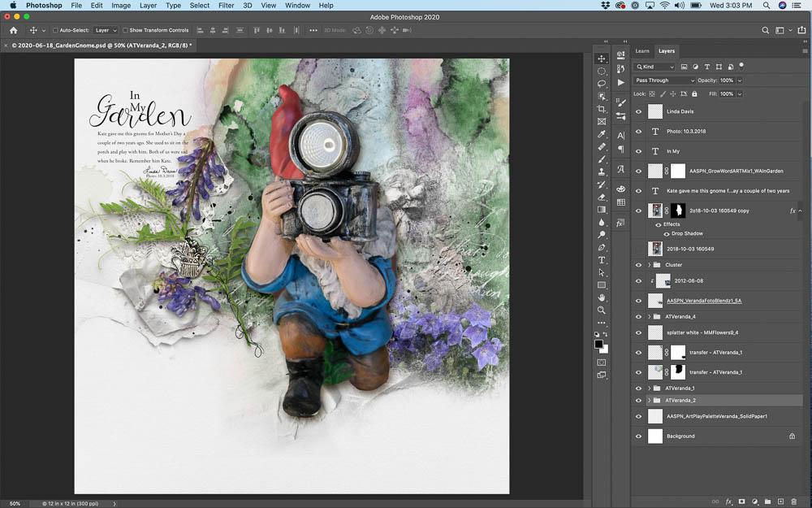Image resolution: width=812 pixels, height=508 pixels.
Task: Expand the ATVeranda_1 group
Action: pyautogui.click(x=650, y=389)
